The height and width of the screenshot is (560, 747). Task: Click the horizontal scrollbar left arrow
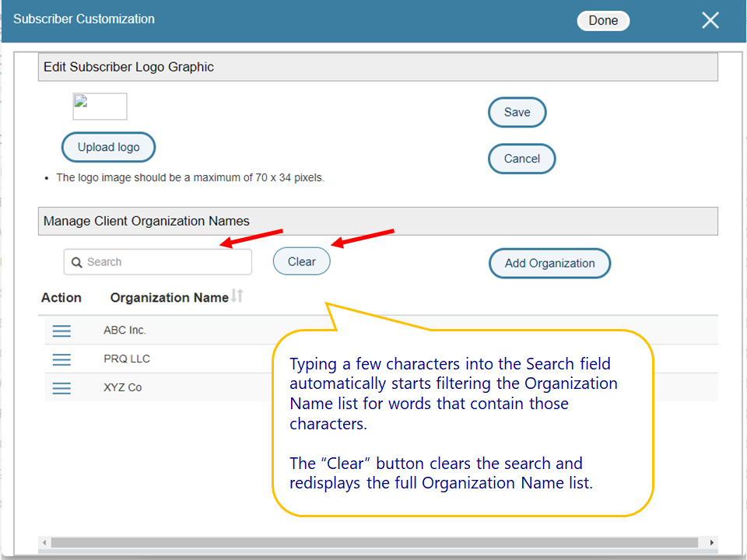pyautogui.click(x=44, y=542)
